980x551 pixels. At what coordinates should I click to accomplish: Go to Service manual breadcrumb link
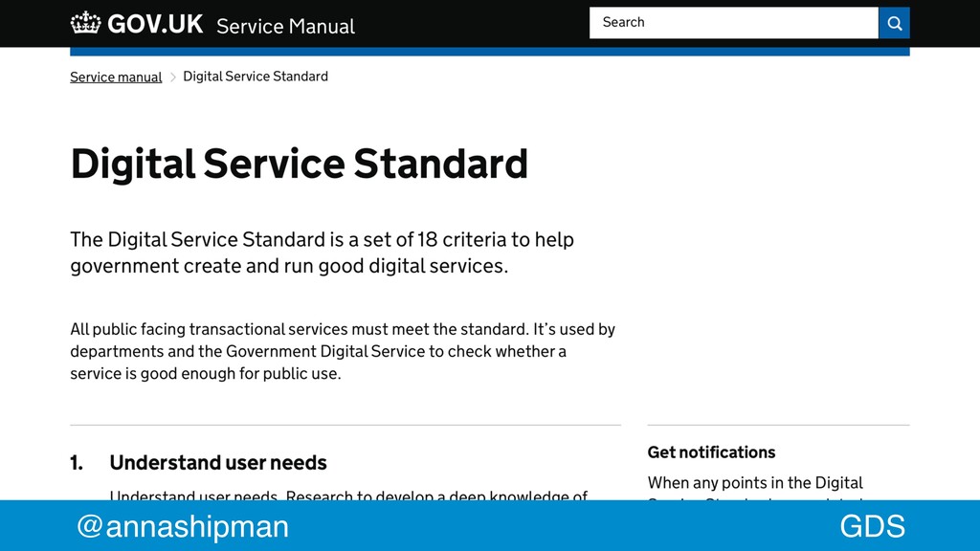point(116,77)
